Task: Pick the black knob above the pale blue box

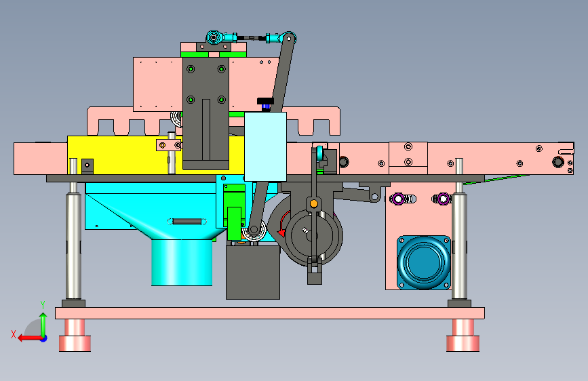Action: point(265,101)
